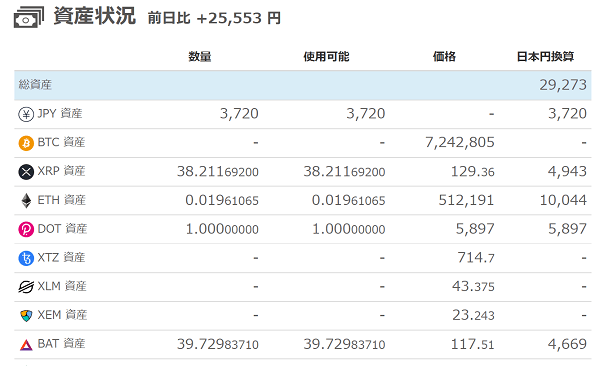Select BAT yen value 4,669
The height and width of the screenshot is (366, 600).
coord(567,344)
